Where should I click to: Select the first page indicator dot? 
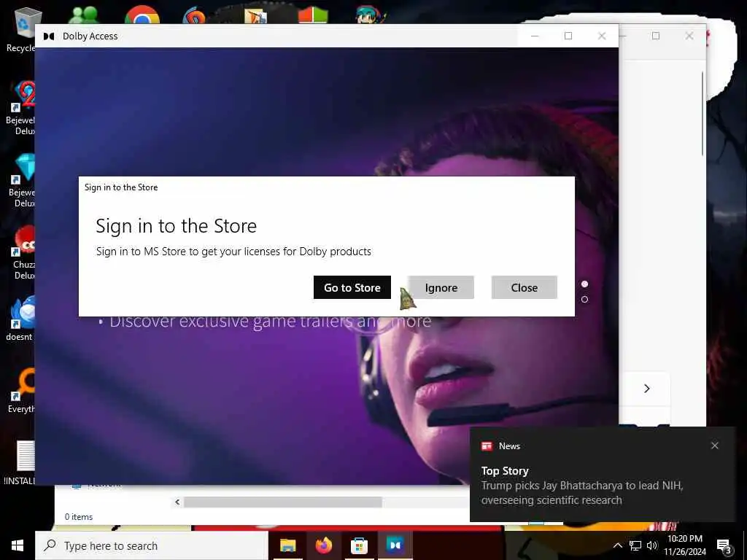click(x=584, y=284)
